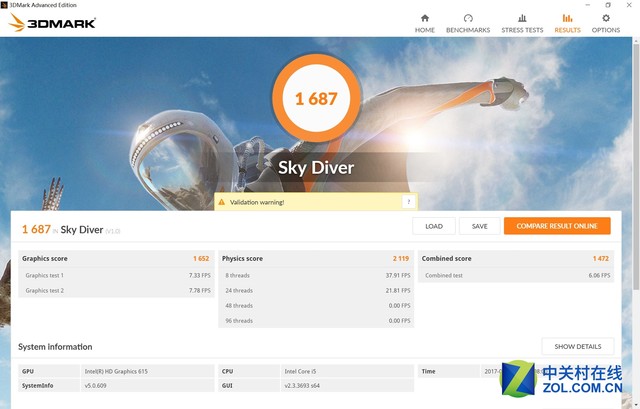Screen dimensions: 640x409
Task: Click the Graphics test 2 row
Action: click(118, 291)
